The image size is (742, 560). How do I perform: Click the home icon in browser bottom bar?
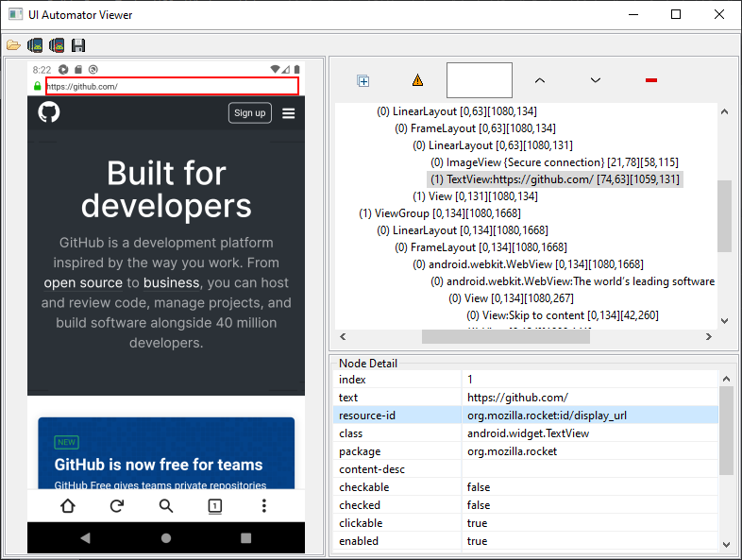click(x=68, y=505)
